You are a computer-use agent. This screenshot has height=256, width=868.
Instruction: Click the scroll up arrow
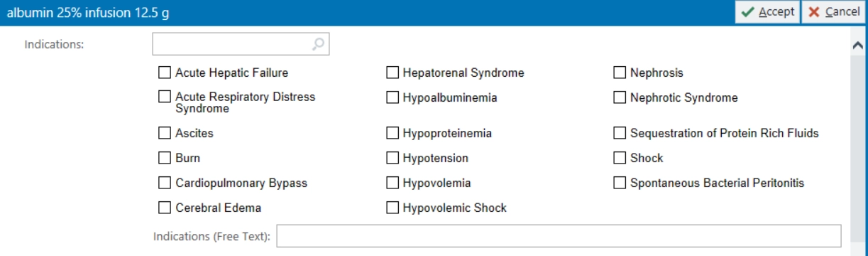[x=857, y=45]
